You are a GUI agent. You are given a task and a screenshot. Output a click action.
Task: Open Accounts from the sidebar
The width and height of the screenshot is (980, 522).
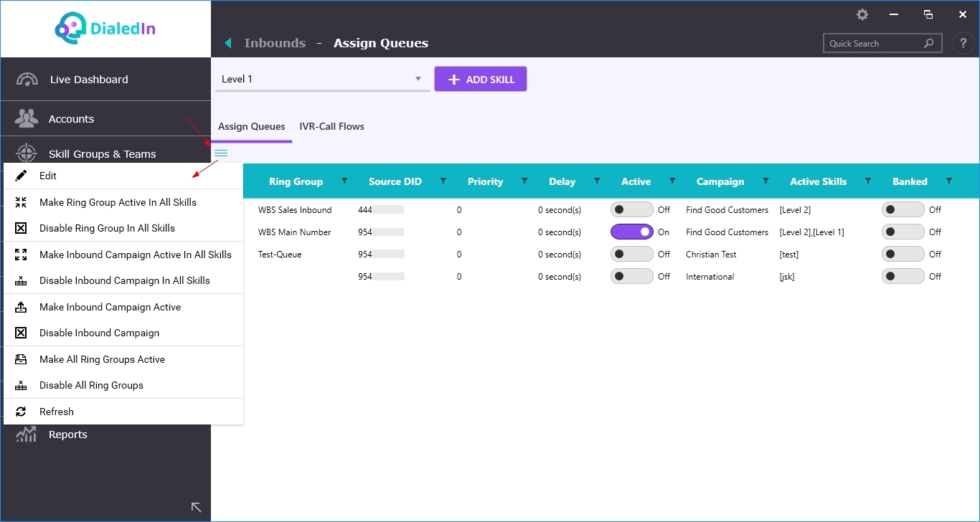coord(71,119)
